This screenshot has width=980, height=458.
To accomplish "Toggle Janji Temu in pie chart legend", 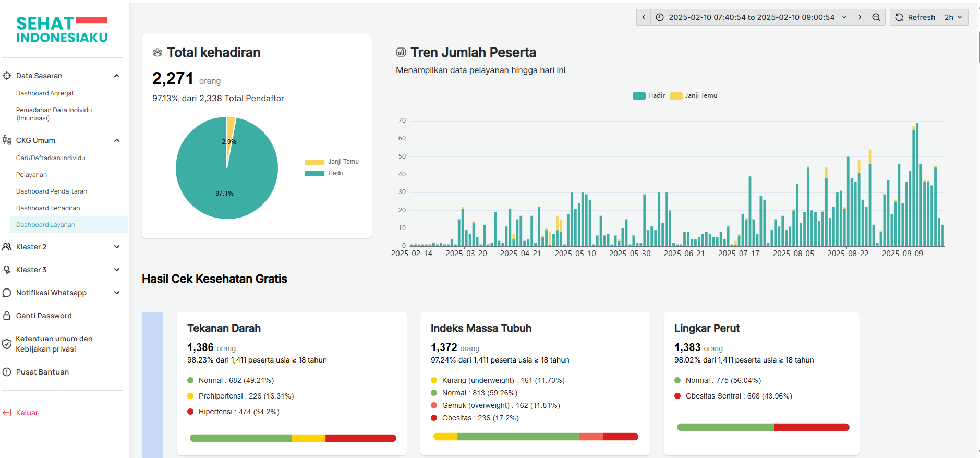I will [x=332, y=162].
